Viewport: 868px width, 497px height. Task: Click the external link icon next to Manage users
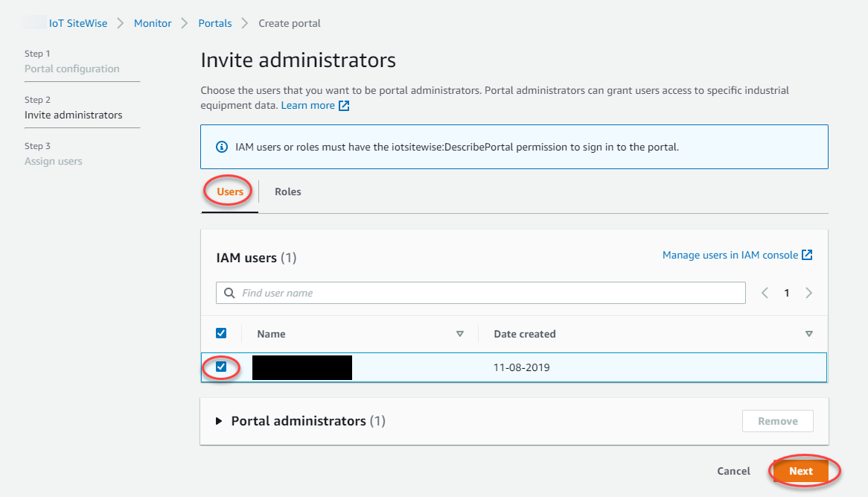click(807, 255)
